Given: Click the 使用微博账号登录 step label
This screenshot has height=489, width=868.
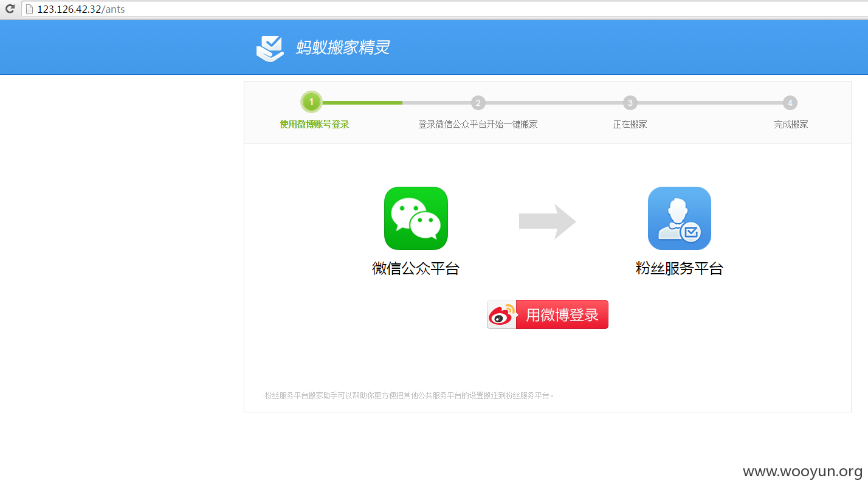Looking at the screenshot, I should click(x=314, y=125).
